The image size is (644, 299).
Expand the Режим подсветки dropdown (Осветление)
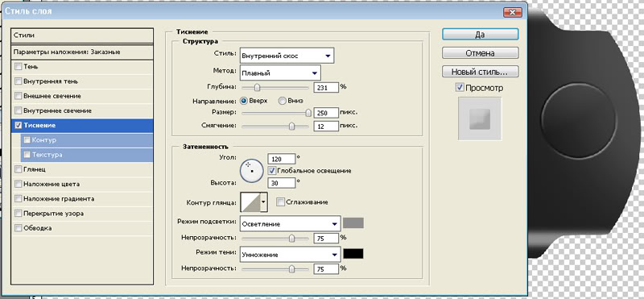291,224
